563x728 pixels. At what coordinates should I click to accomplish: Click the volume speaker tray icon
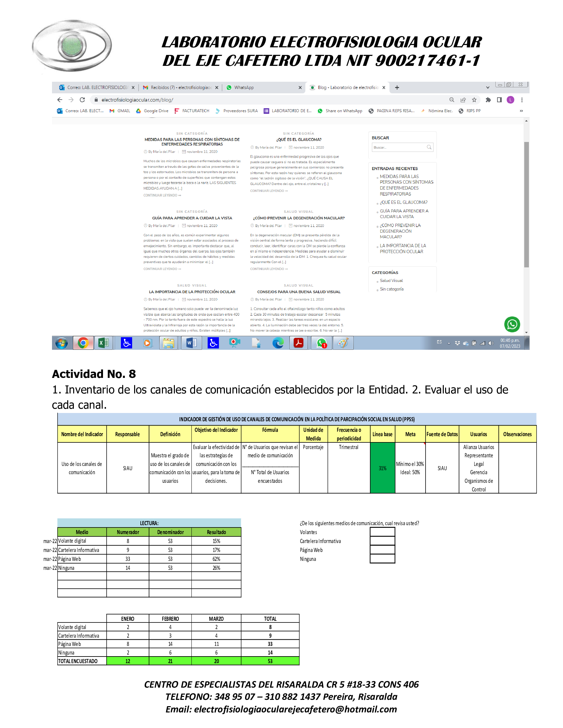tap(490, 343)
